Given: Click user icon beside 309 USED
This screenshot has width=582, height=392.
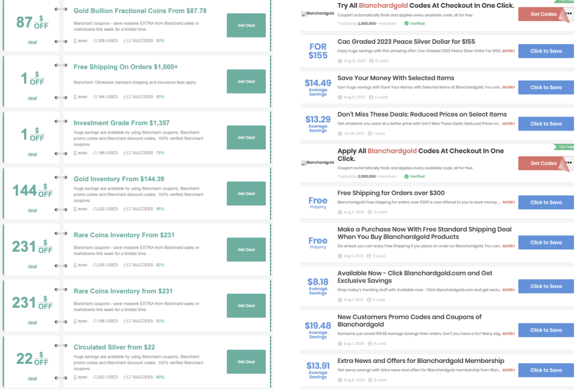Looking at the screenshot, I should 95,41.
